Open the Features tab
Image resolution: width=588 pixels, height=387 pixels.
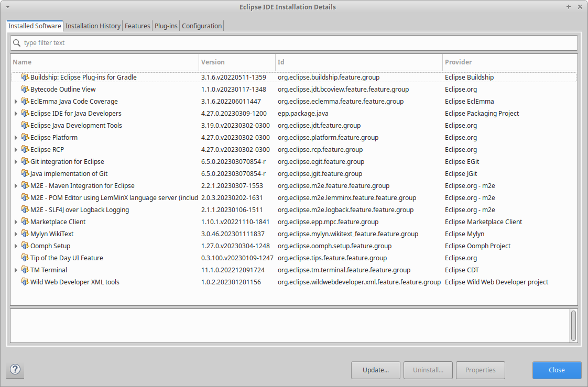137,26
